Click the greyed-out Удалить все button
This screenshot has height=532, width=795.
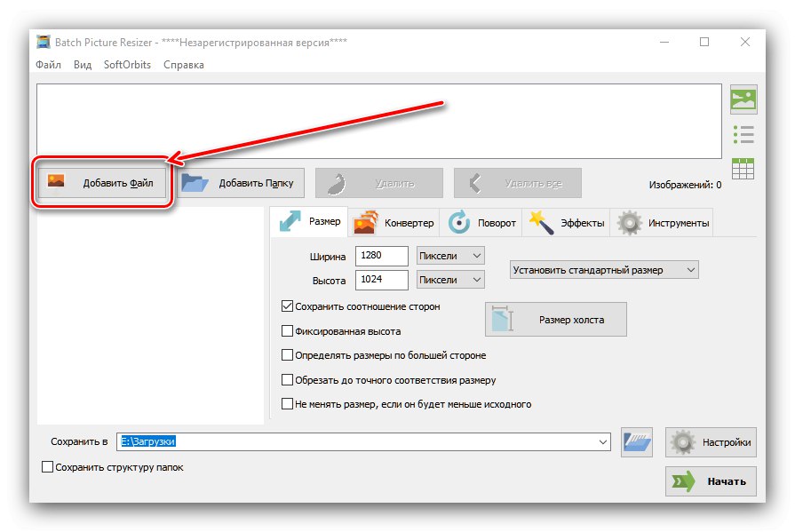518,183
